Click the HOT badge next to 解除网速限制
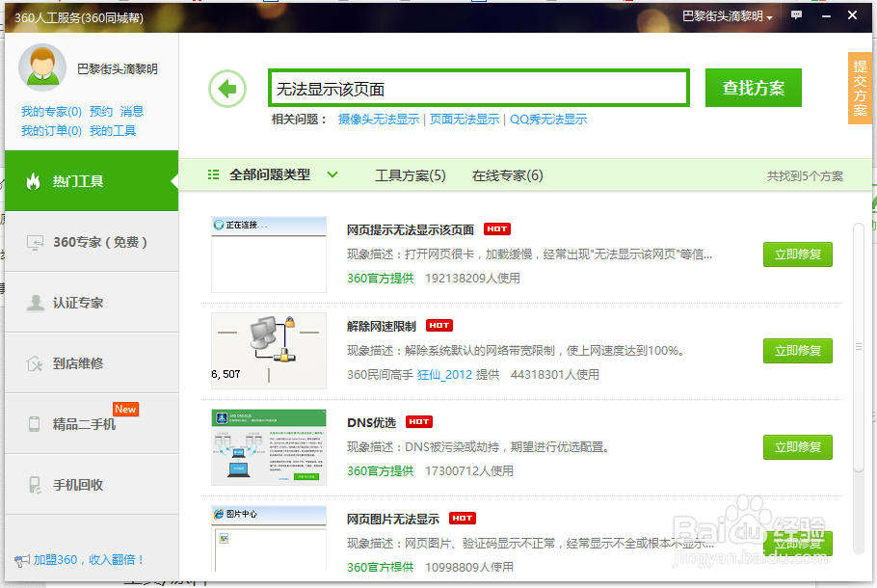The height and width of the screenshot is (588, 877). [439, 326]
